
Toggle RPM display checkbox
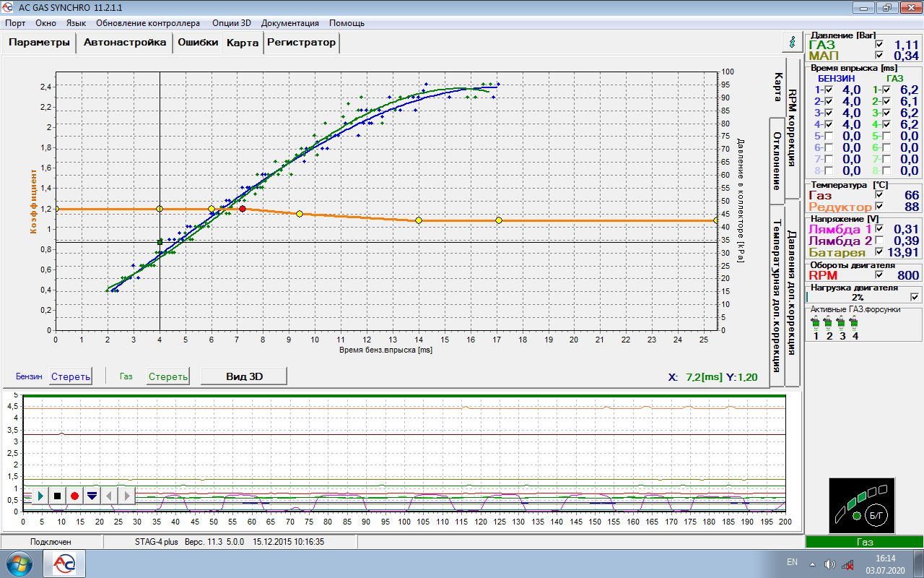click(879, 275)
